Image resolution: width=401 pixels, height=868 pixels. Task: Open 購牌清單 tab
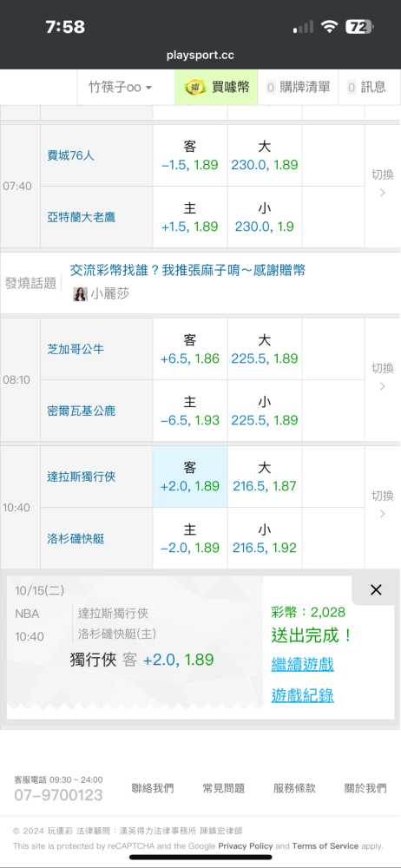298,87
